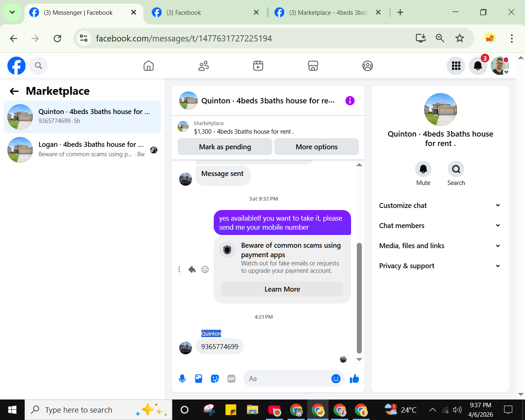Go to the Home feed icon

(x=148, y=66)
